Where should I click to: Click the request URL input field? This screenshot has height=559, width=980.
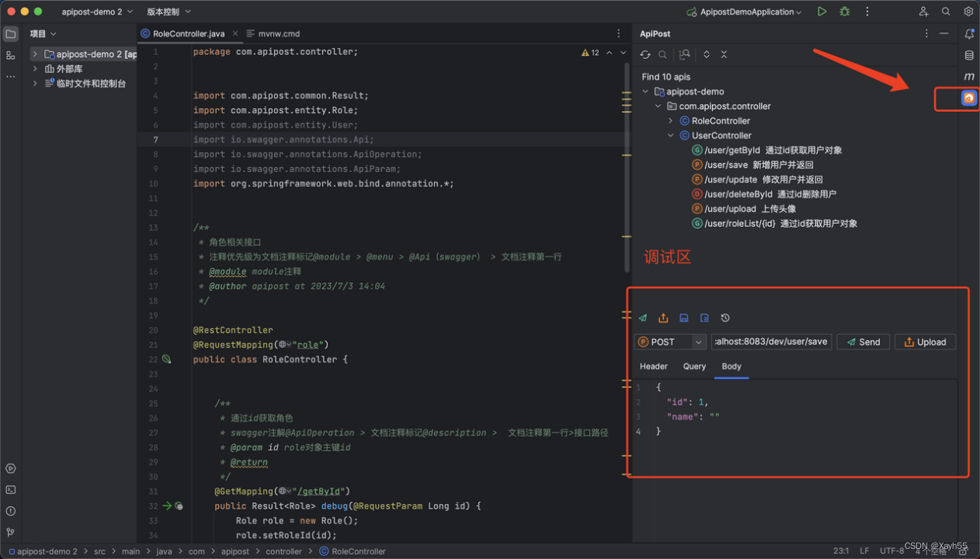[x=771, y=342]
